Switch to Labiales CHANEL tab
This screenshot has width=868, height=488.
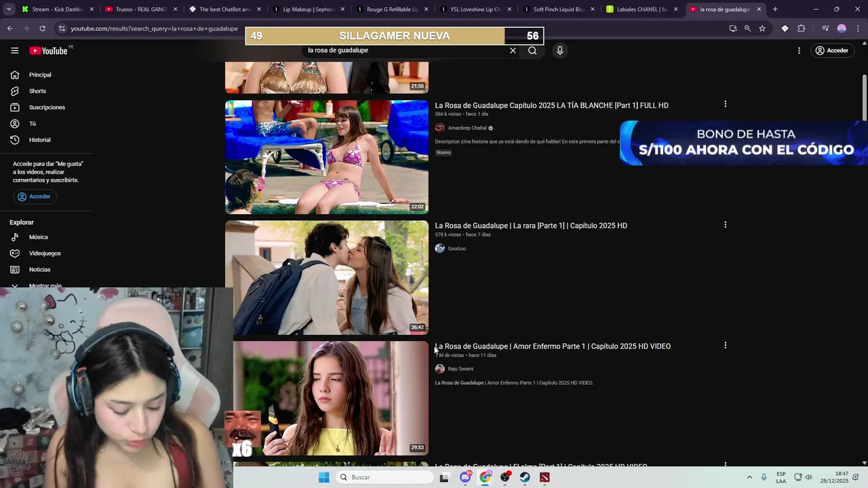point(642,9)
